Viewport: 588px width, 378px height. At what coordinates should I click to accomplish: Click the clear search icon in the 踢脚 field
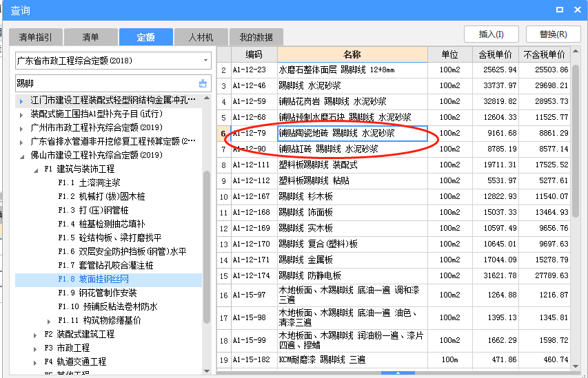(x=203, y=83)
